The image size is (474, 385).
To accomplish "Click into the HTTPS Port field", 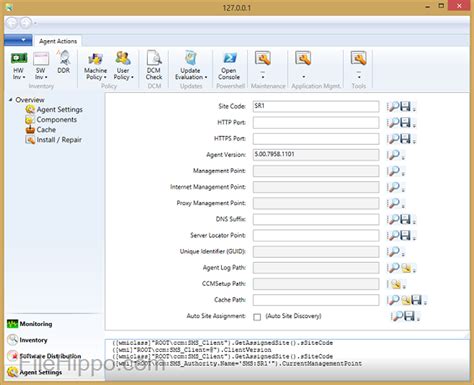I will pyautogui.click(x=316, y=139).
